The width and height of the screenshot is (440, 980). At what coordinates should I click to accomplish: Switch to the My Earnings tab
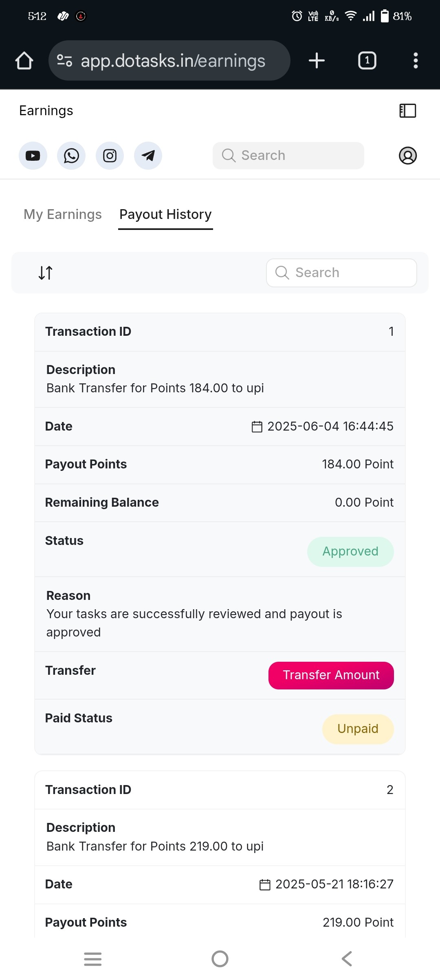point(63,214)
